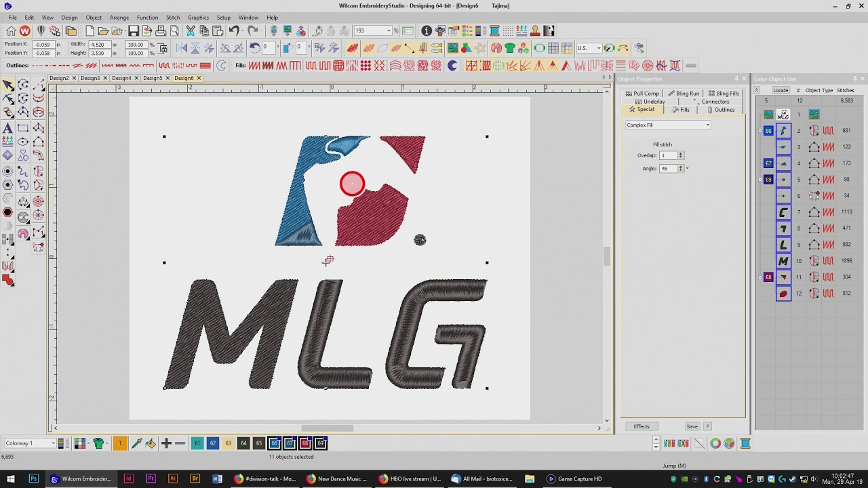The height and width of the screenshot is (488, 868).
Task: Open the zoom factor dropdown
Action: point(389,30)
